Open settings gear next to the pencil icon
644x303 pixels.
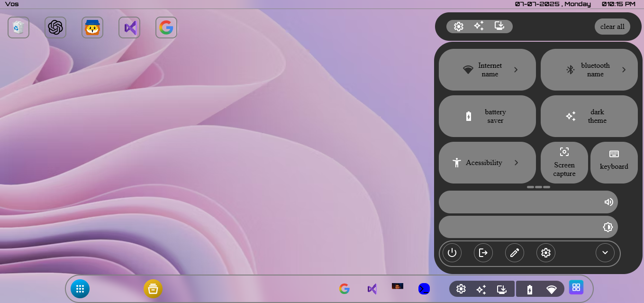coord(546,253)
